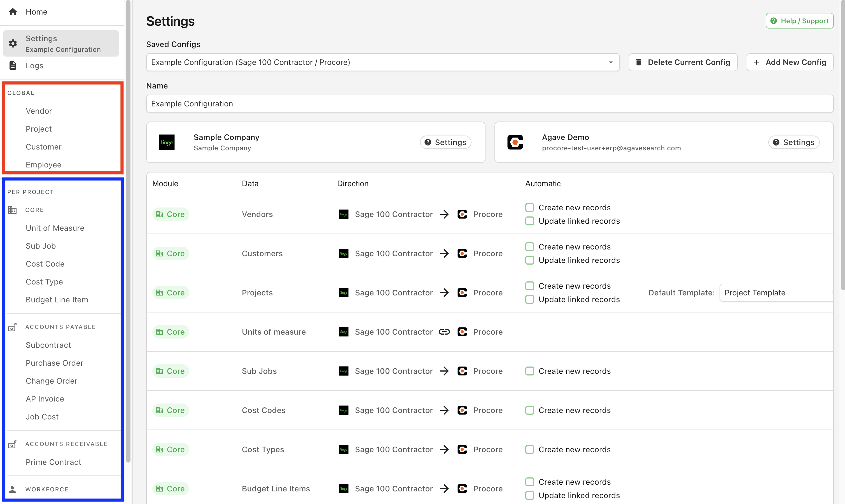The image size is (845, 504).
Task: Click the arrow icon in Sub Jobs row
Action: (x=444, y=371)
